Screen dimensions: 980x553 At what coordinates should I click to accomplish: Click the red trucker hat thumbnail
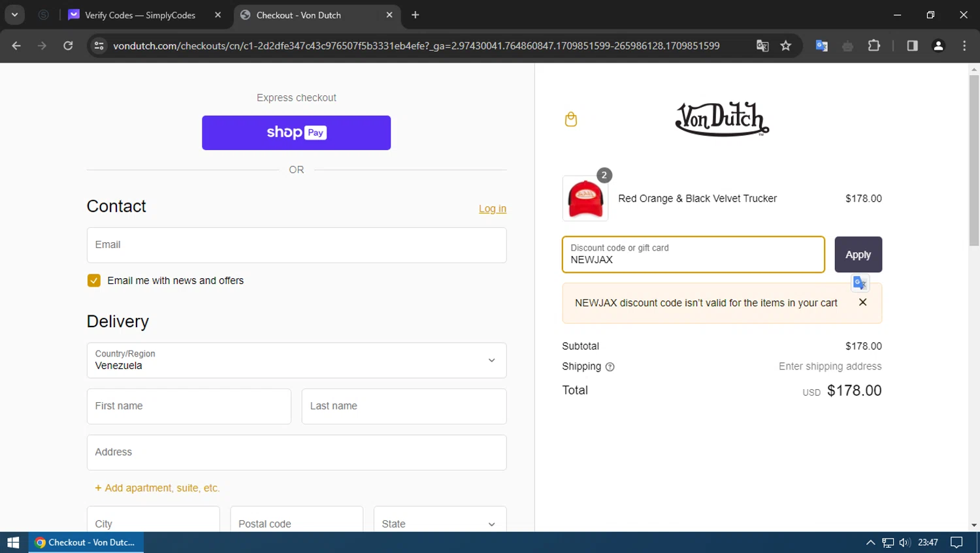[x=585, y=198]
